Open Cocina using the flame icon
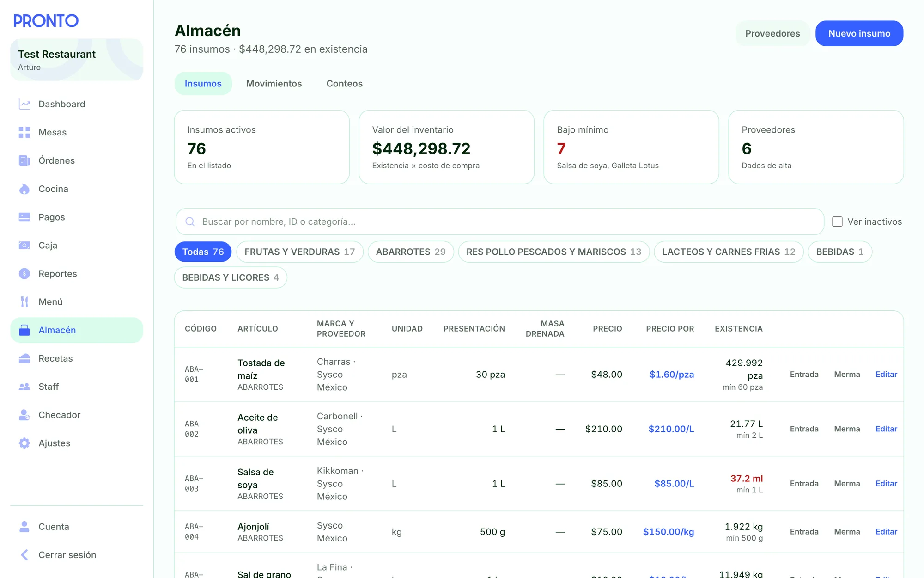The height and width of the screenshot is (578, 924). point(24,189)
